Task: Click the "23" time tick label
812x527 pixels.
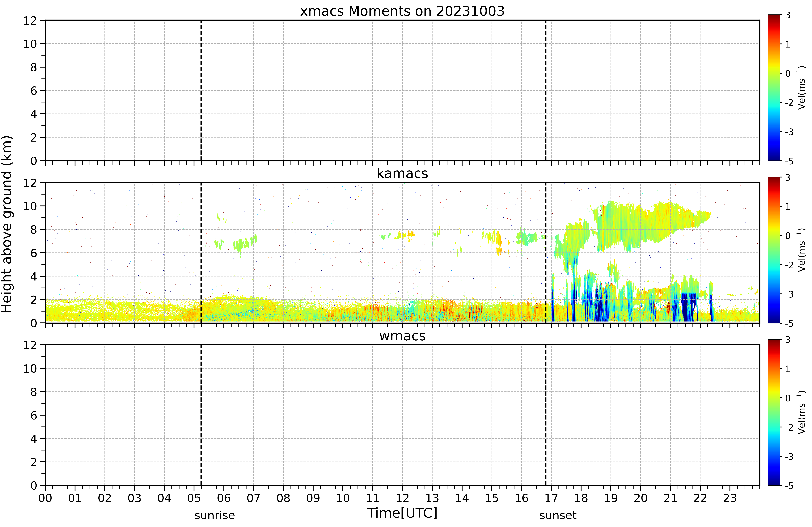Action: (730, 498)
